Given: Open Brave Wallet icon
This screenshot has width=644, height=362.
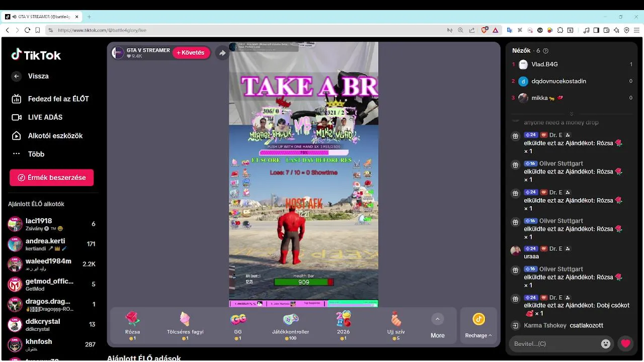Looking at the screenshot, I should [606, 30].
